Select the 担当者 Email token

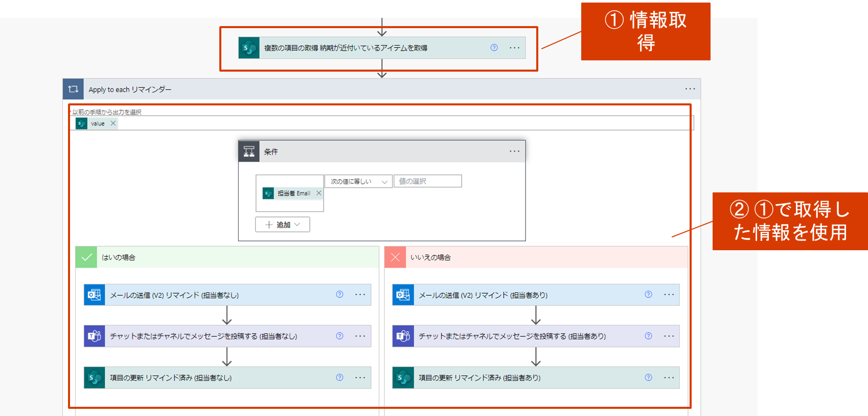click(x=293, y=193)
